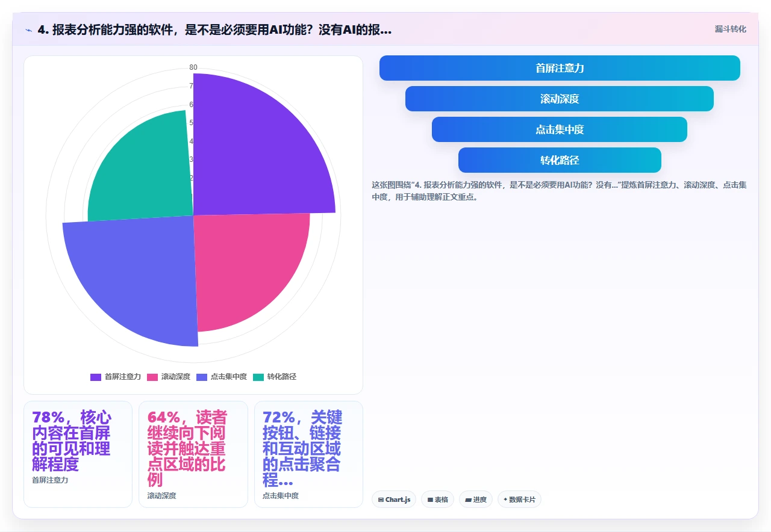This screenshot has height=532, width=771.
Task: Click the Chart.js tag
Action: click(394, 500)
